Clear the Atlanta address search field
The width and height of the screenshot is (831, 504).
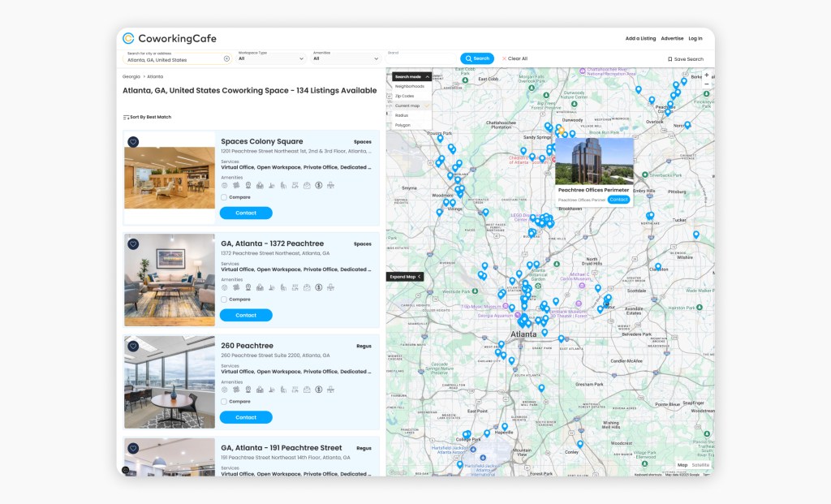(x=227, y=58)
